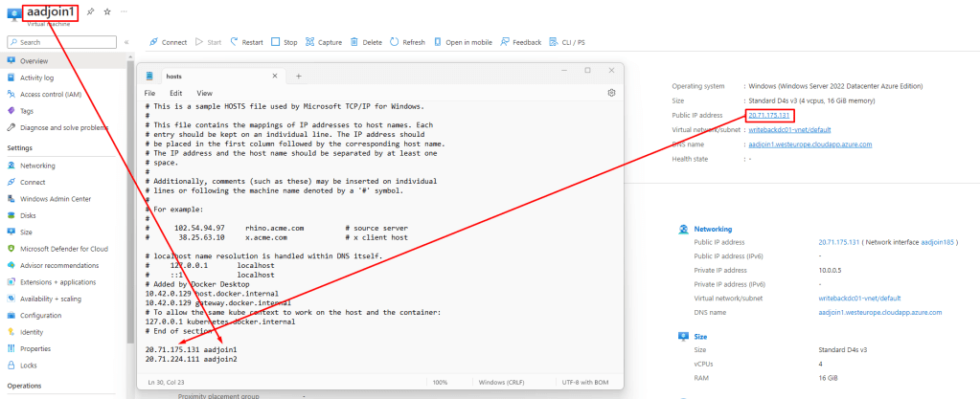This screenshot has width=980, height=399.
Task: Click the Connect toolbar icon
Action: (154, 42)
